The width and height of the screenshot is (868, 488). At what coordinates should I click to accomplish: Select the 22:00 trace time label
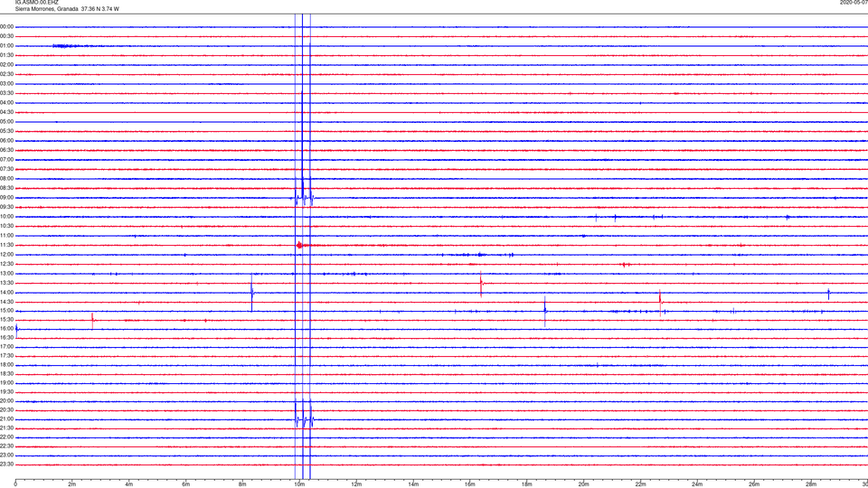(x=6, y=437)
